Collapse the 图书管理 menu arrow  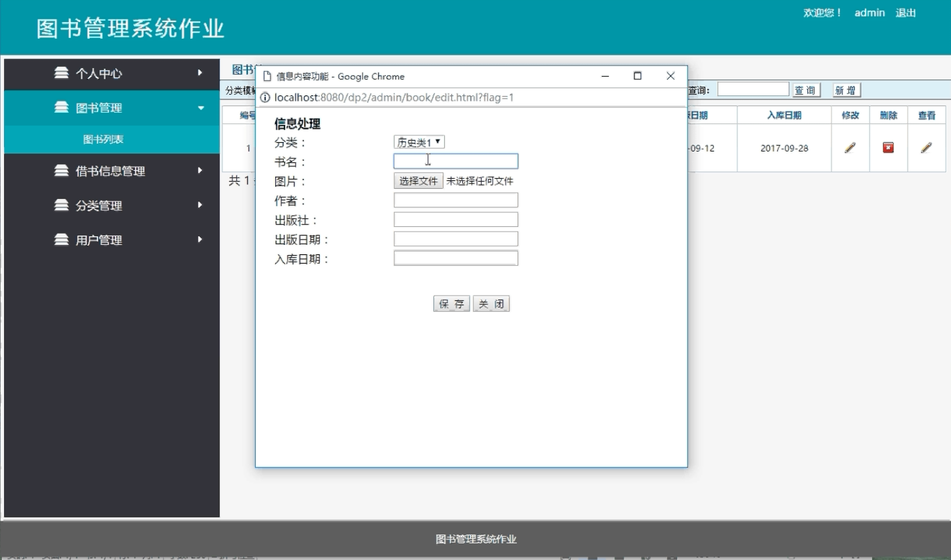pyautogui.click(x=201, y=107)
